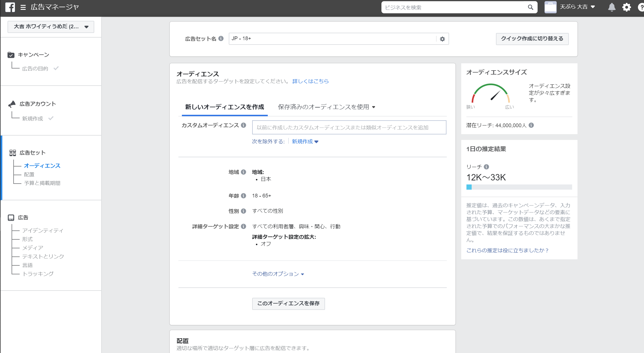
Task: Click info icon next to 潜在リーチ
Action: pos(531,125)
